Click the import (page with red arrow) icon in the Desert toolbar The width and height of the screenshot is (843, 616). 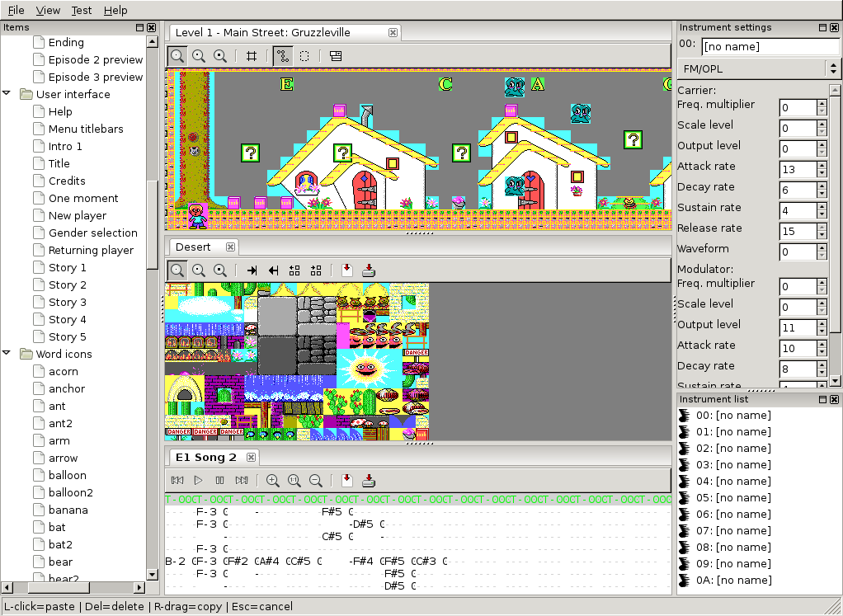(x=346, y=270)
